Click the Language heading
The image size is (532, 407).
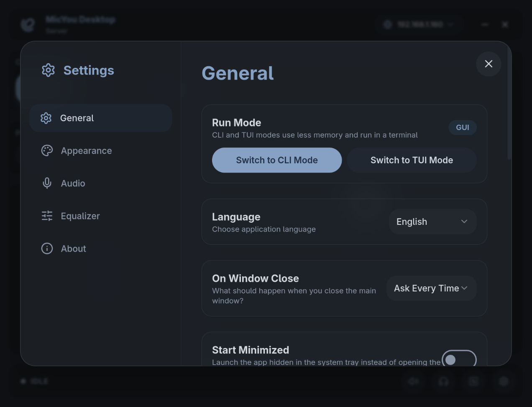point(236,217)
